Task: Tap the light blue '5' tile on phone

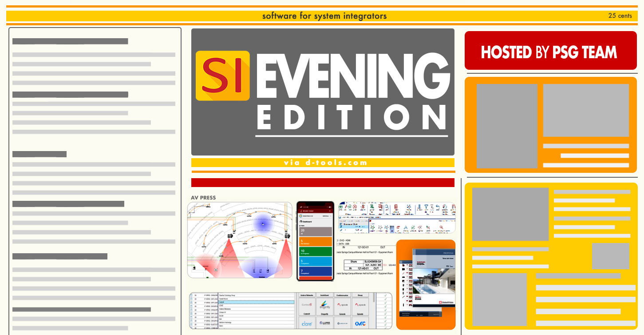Action: click(315, 261)
